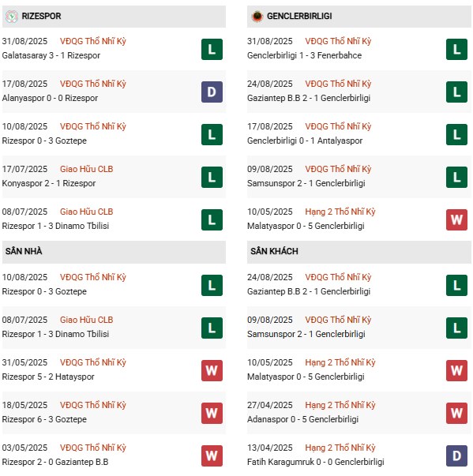Image resolution: width=473 pixels, height=476 pixels.
Task: Click W badge for Rizespor 5-2 Hatayspor
Action: (212, 370)
